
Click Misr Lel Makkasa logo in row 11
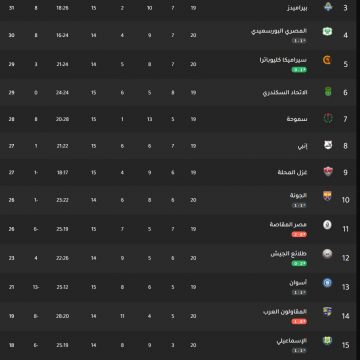point(327,225)
